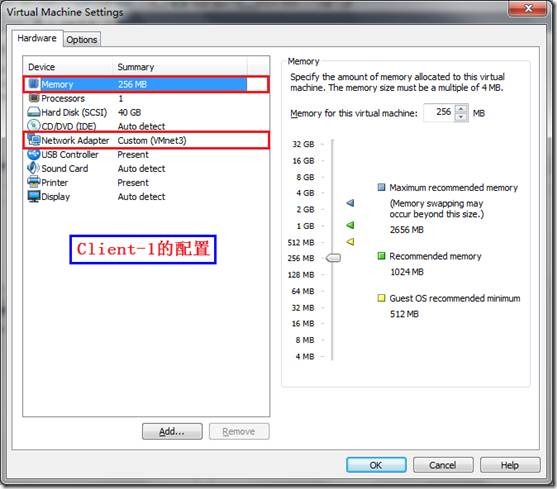The height and width of the screenshot is (489, 557).
Task: Click the blue maximum recommended memory marker
Action: click(x=350, y=203)
